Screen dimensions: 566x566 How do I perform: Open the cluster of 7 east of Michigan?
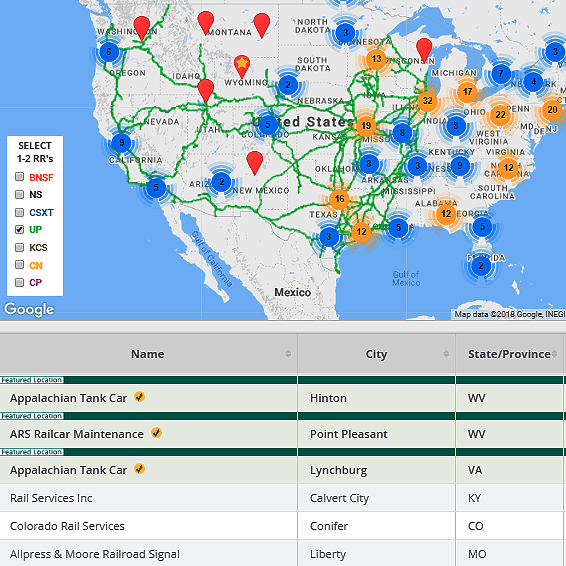pyautogui.click(x=501, y=74)
